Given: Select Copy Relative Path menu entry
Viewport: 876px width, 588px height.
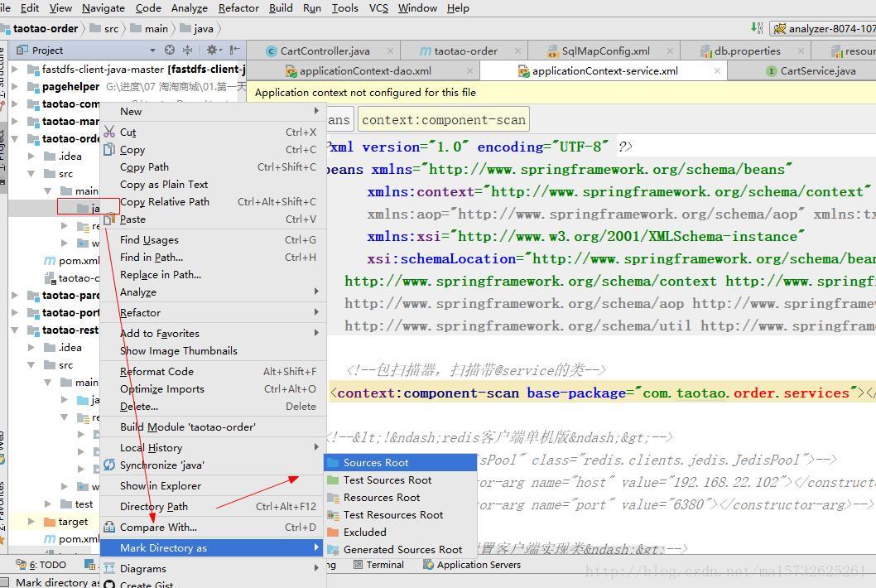Looking at the screenshot, I should click(x=213, y=202).
